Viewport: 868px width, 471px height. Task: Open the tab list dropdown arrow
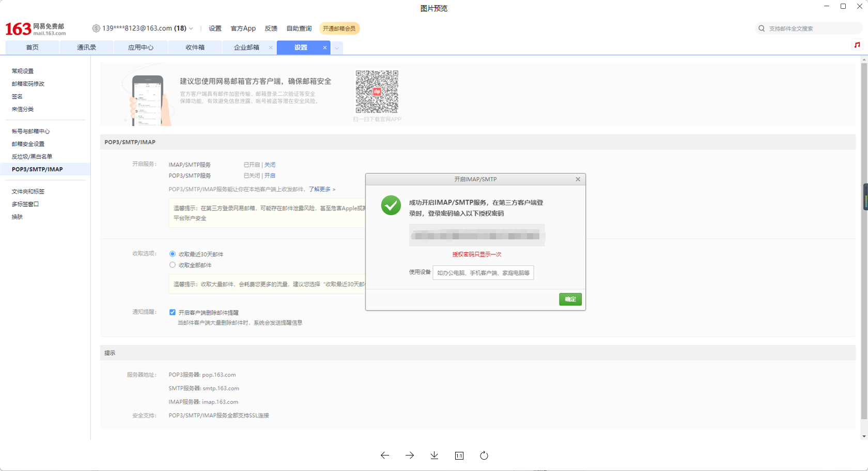[x=337, y=48]
